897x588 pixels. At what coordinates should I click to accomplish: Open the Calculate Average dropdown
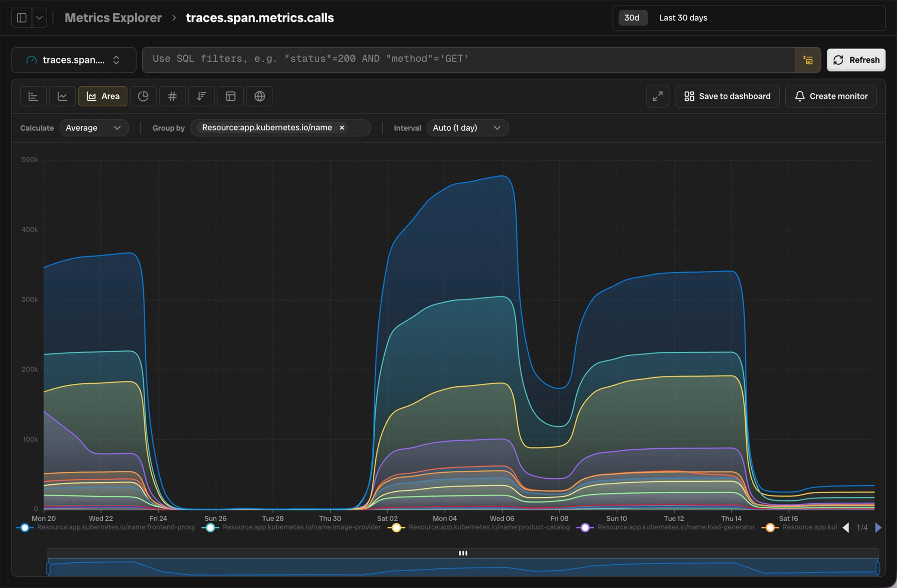click(94, 128)
